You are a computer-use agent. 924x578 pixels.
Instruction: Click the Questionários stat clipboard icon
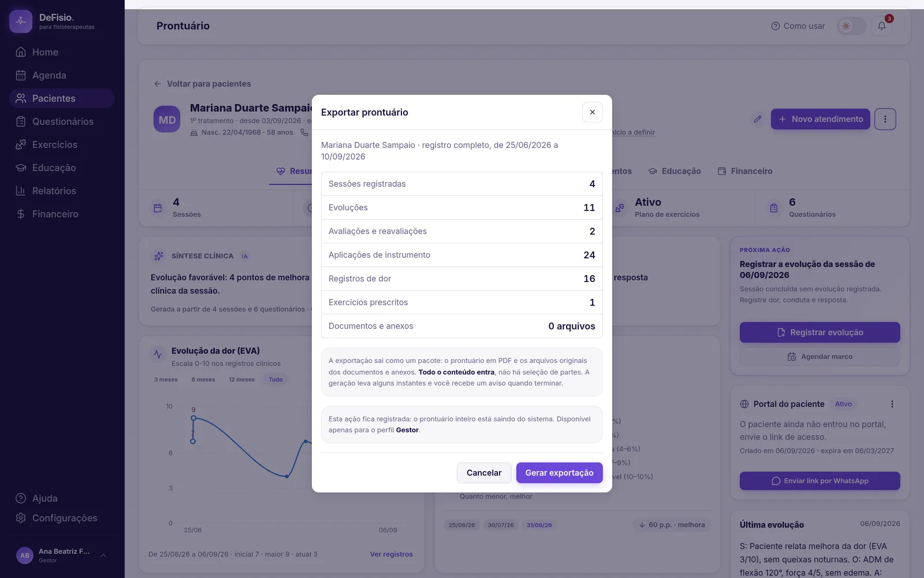point(774,208)
